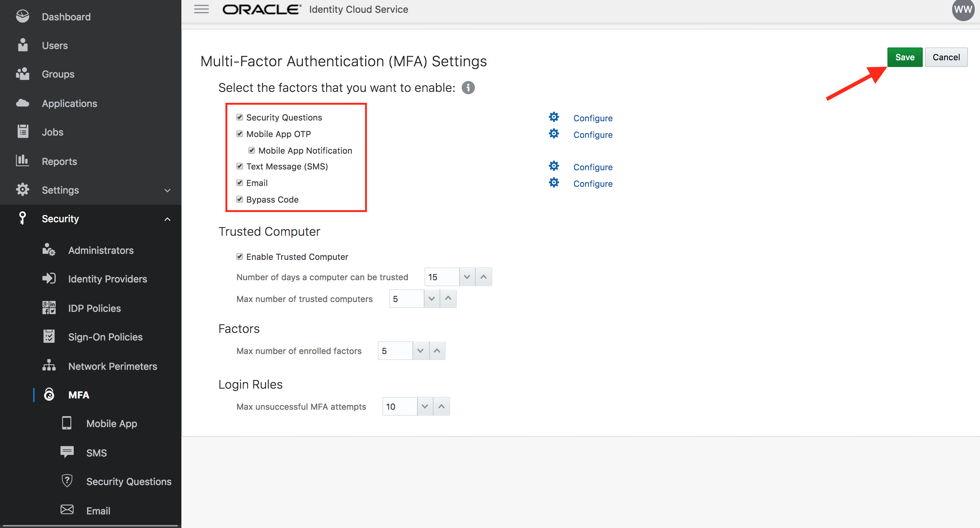Click the info icon beside factors heading

click(468, 87)
